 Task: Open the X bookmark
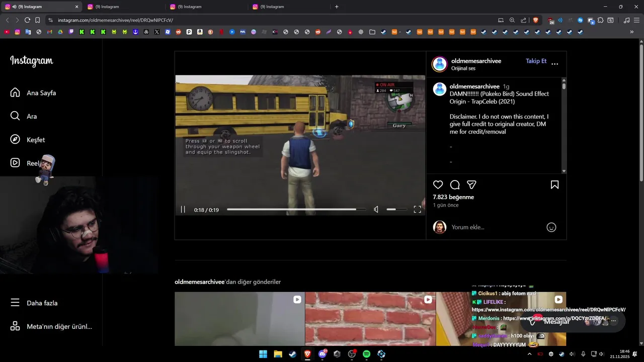click(x=157, y=32)
